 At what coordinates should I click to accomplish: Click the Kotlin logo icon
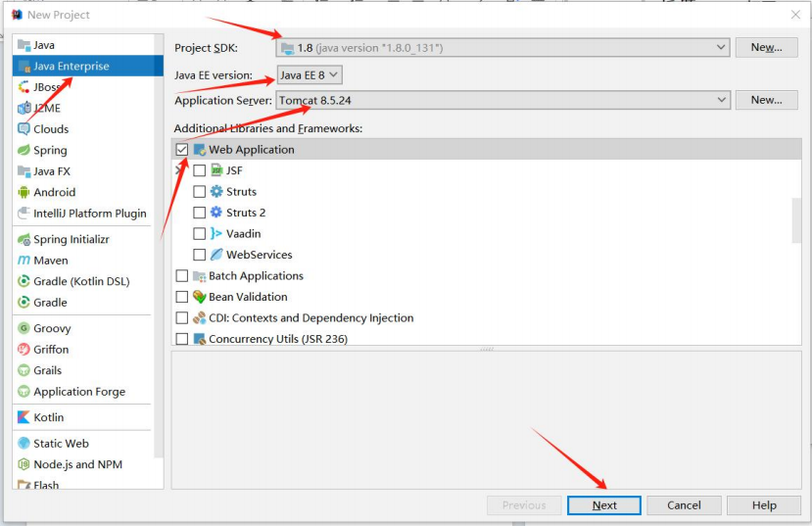(24, 417)
